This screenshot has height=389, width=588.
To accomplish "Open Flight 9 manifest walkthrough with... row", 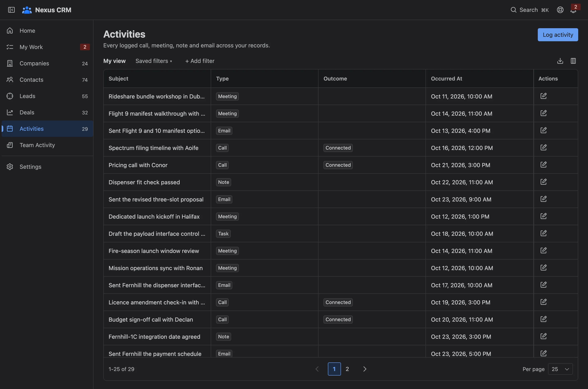I will pos(157,113).
